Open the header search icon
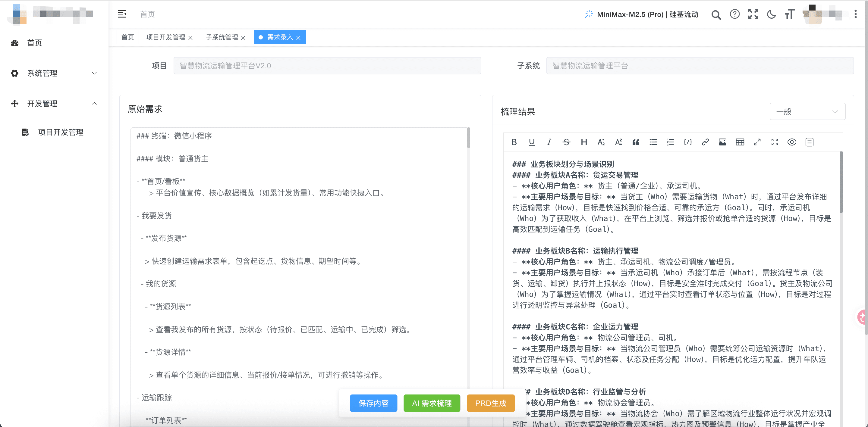Viewport: 868px width, 427px height. (x=716, y=14)
